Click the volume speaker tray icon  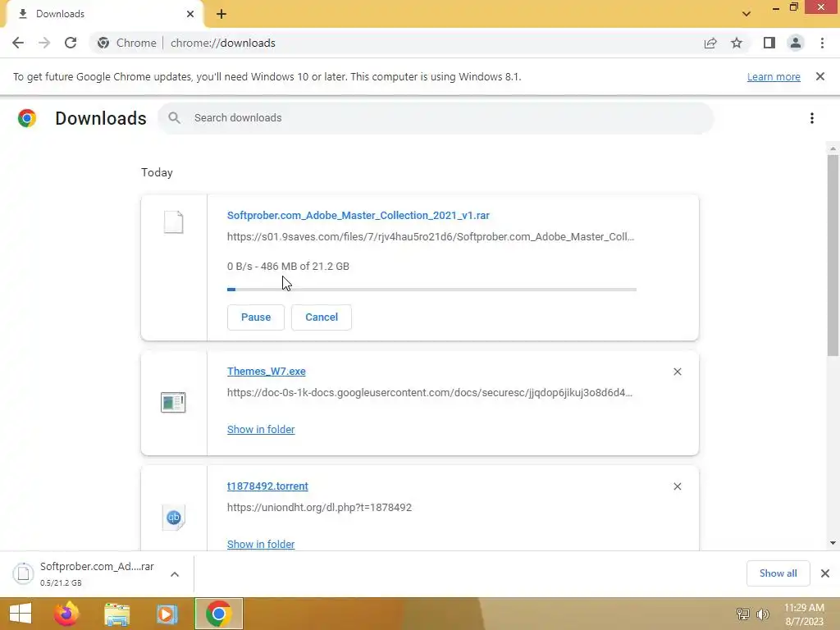[x=763, y=614]
